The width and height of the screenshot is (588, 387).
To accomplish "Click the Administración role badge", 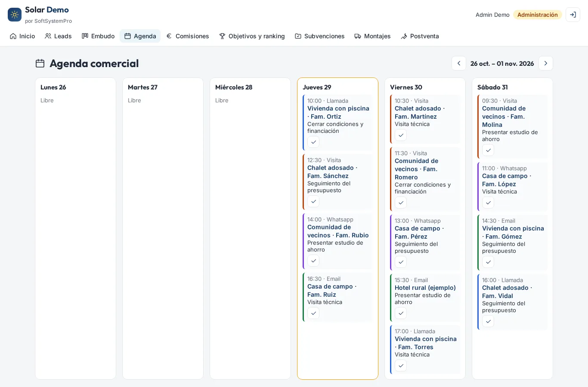I will point(538,15).
